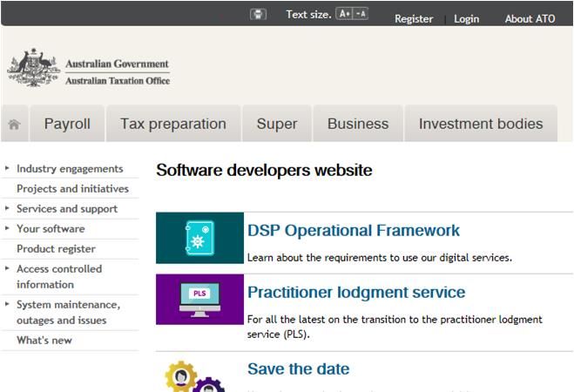Open the DSP Operational Framework safe image
Viewport: 574px width, 392px height.
199,238
